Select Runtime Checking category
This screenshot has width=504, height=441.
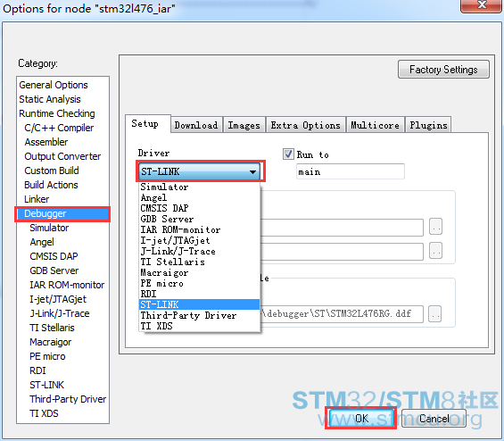click(x=57, y=113)
